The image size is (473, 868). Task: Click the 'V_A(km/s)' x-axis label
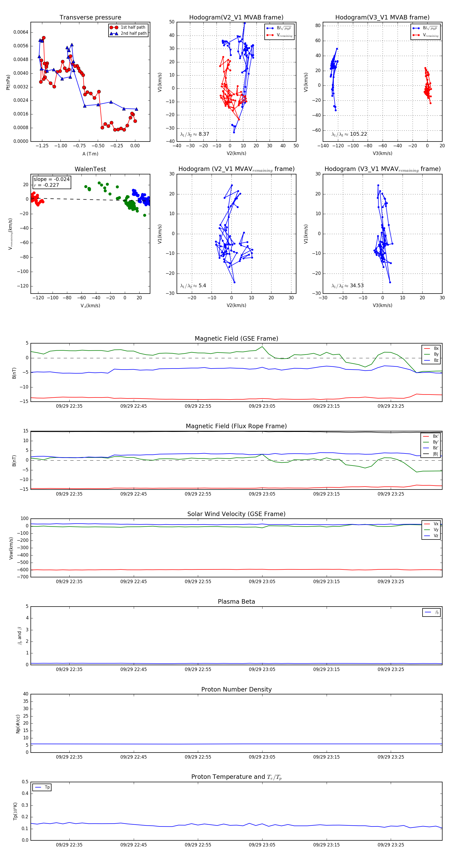click(x=90, y=306)
